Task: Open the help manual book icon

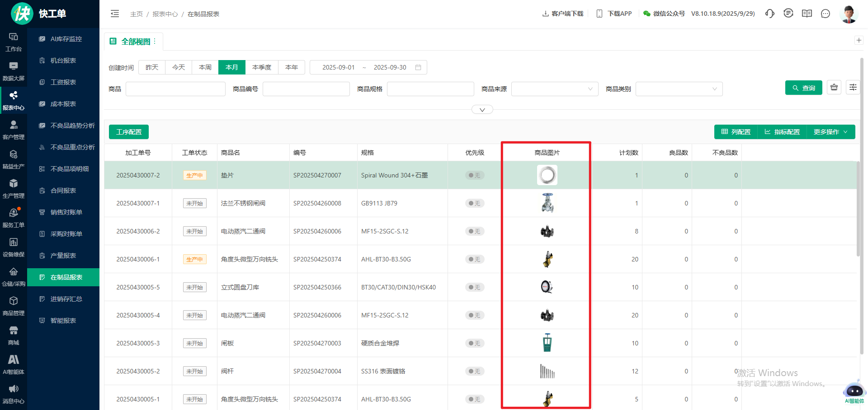Action: point(807,14)
